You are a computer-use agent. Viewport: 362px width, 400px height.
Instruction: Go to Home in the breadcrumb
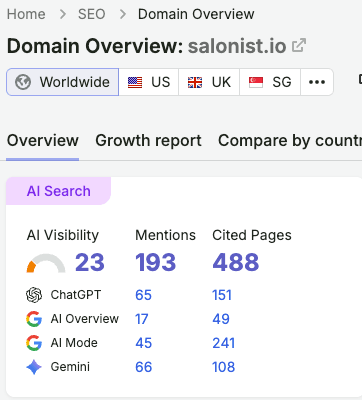click(26, 14)
